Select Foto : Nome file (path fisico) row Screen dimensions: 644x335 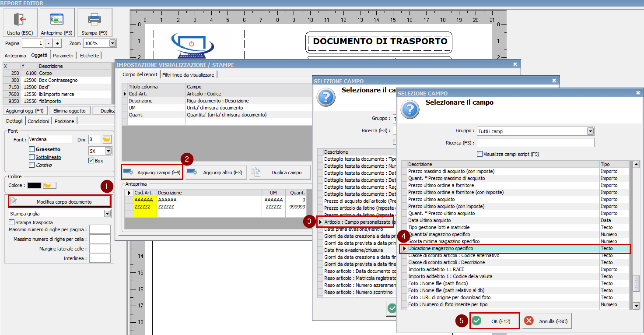coord(516,283)
